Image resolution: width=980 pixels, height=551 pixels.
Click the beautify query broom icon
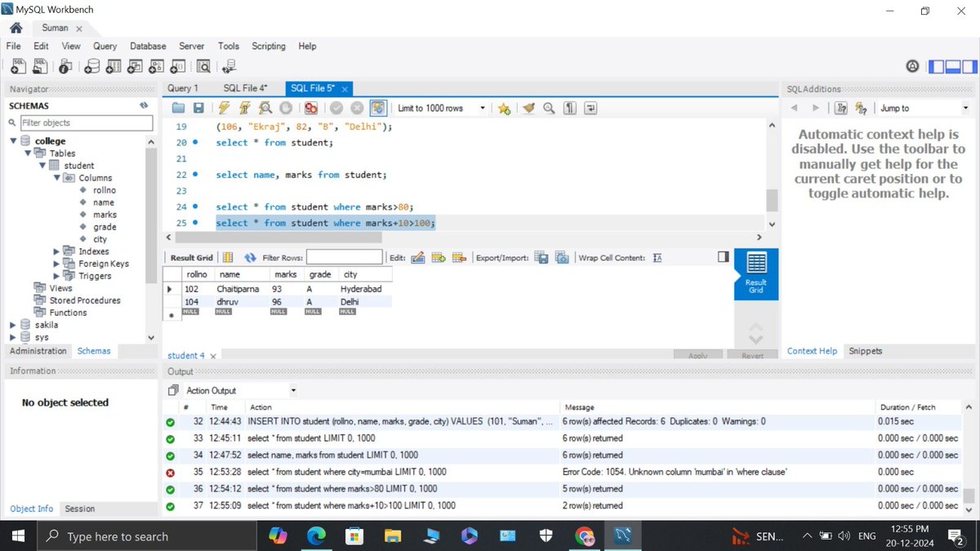[528, 108]
